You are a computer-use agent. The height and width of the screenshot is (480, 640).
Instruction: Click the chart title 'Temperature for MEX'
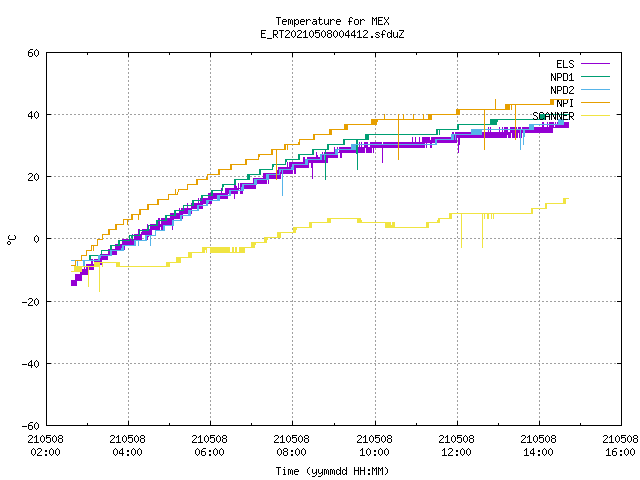(x=332, y=21)
